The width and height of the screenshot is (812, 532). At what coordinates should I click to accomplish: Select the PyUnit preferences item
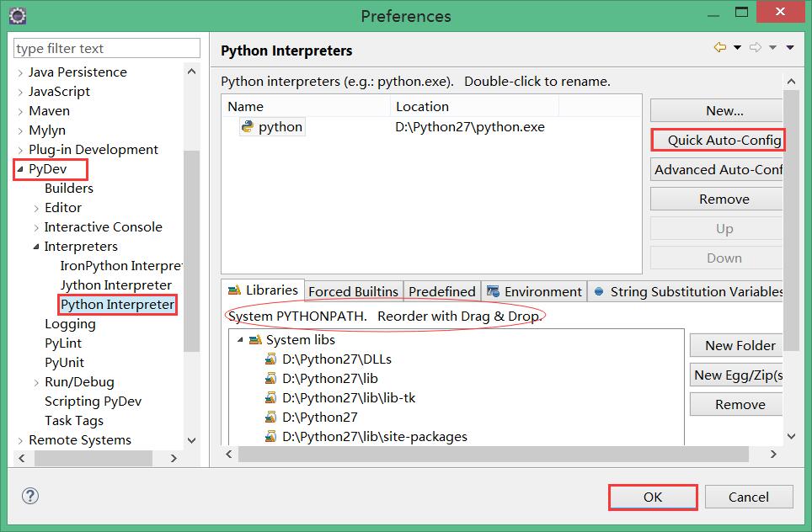[x=64, y=363]
